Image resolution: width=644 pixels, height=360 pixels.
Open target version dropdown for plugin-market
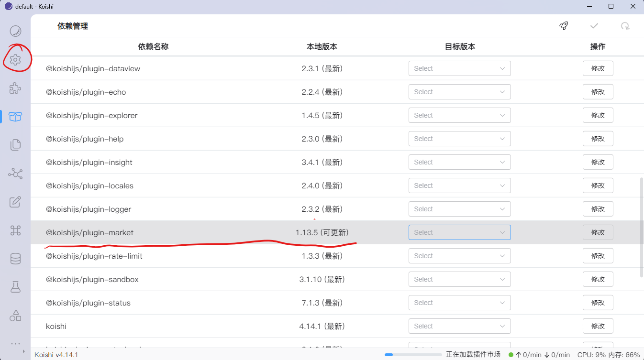click(459, 232)
